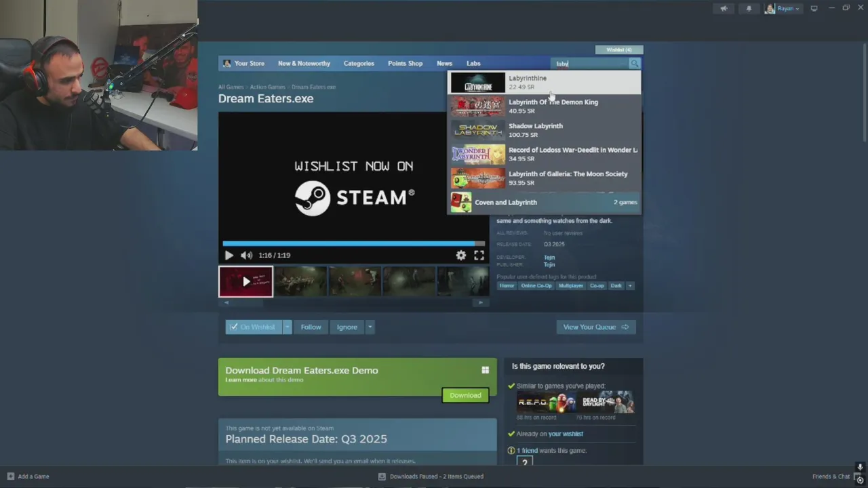The width and height of the screenshot is (868, 488).
Task: Click the Add a Game plus icon
Action: (x=10, y=476)
